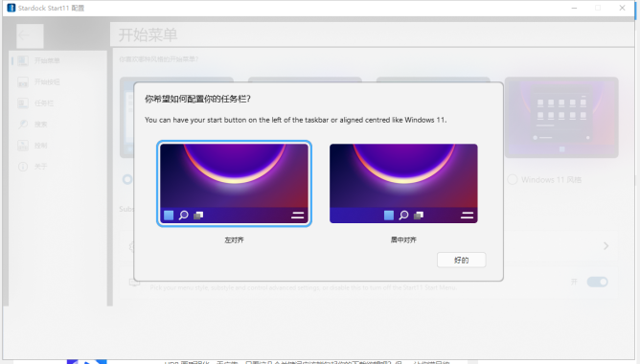The width and height of the screenshot is (640, 364).
Task: Click the 开始按钮 sidebar icon
Action: (x=23, y=82)
